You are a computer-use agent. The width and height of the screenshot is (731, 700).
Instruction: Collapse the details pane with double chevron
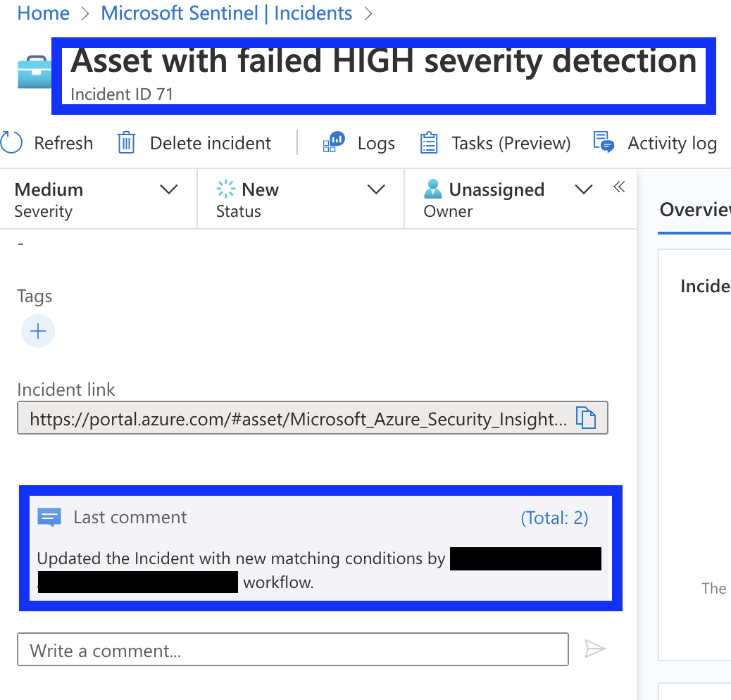click(x=619, y=187)
